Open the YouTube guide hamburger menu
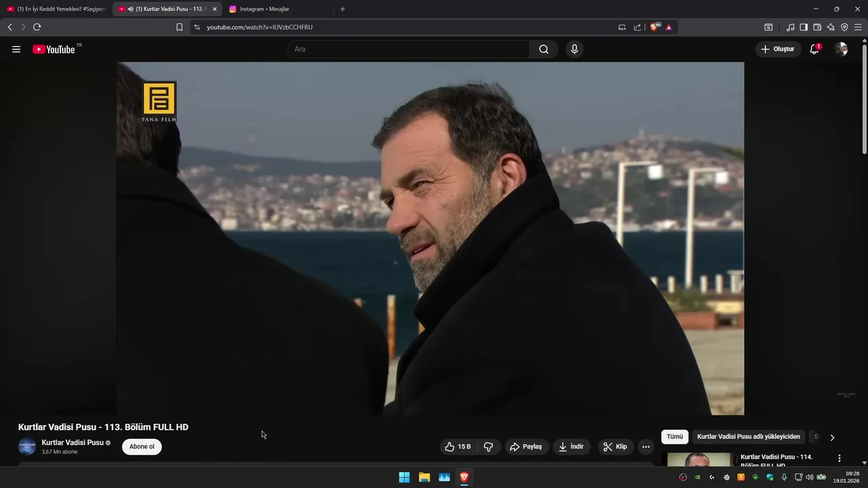 click(16, 49)
